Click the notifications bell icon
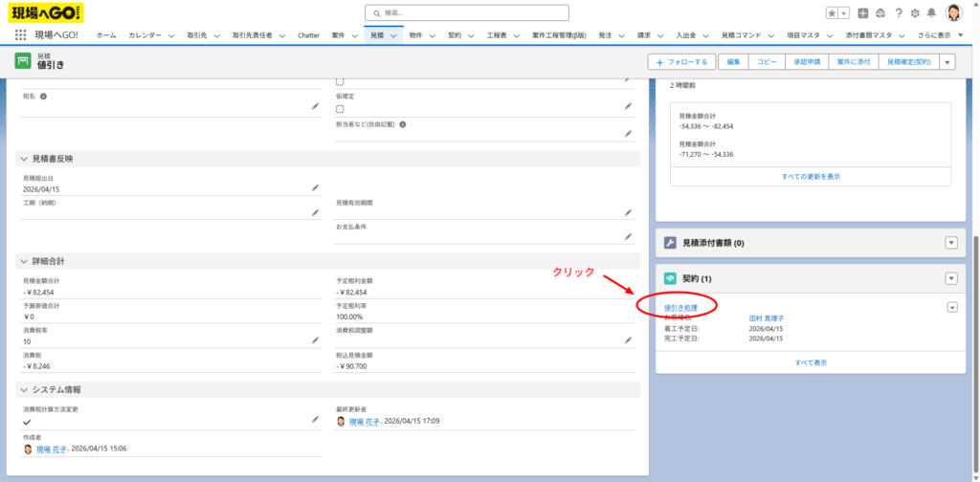 [x=931, y=12]
